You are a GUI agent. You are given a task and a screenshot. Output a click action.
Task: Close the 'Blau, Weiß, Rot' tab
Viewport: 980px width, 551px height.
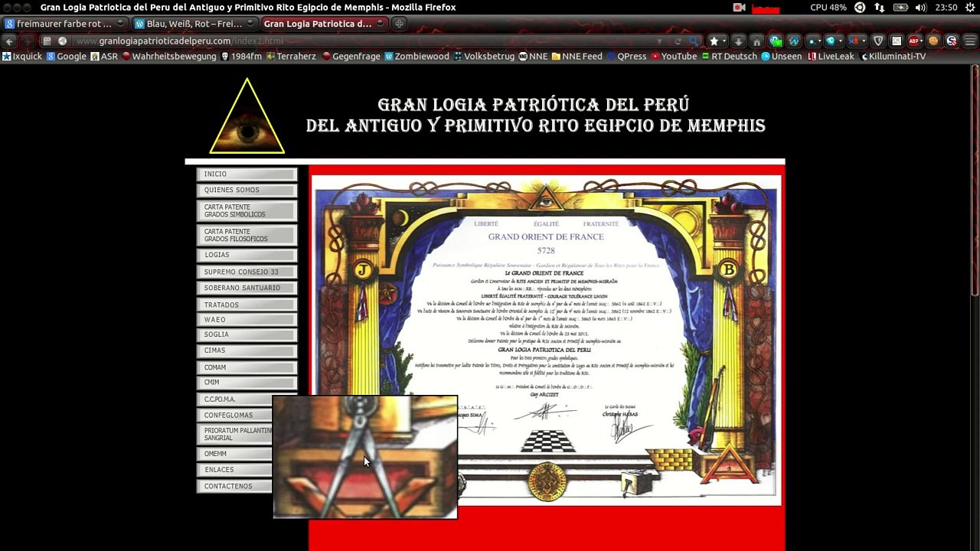[x=250, y=24]
